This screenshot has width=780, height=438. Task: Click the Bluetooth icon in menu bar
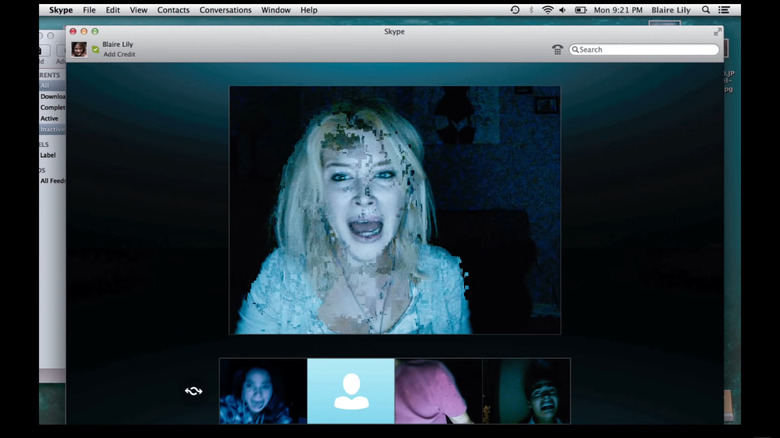tap(531, 10)
